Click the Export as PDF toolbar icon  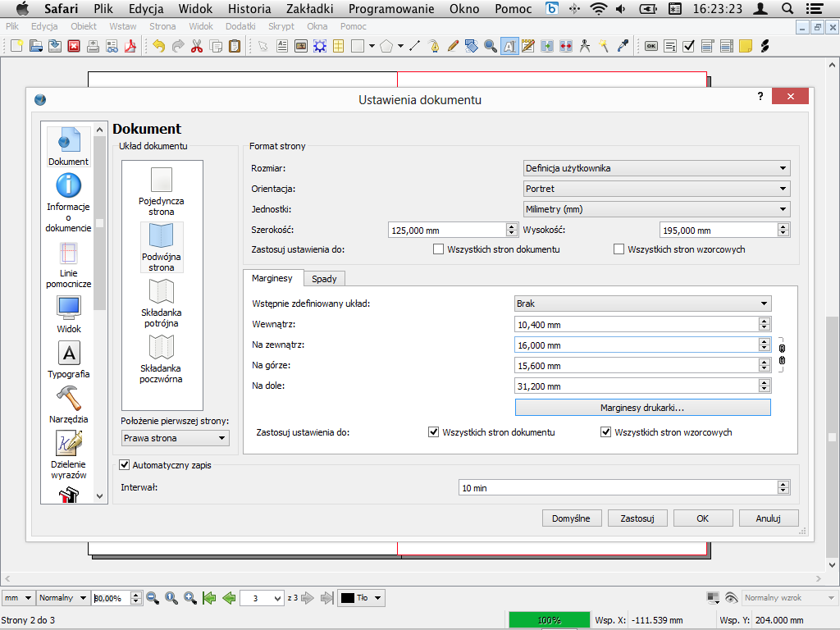click(x=130, y=47)
